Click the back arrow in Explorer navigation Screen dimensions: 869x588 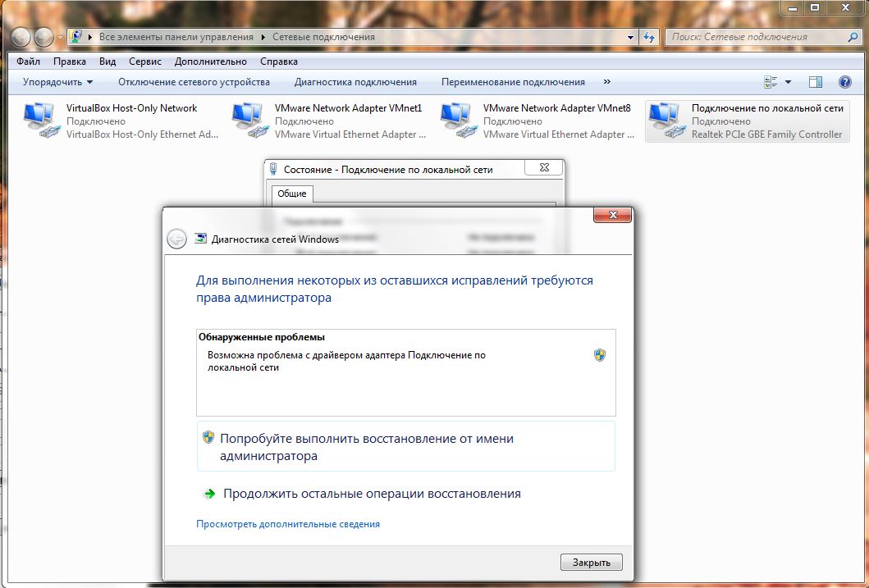pyautogui.click(x=21, y=37)
